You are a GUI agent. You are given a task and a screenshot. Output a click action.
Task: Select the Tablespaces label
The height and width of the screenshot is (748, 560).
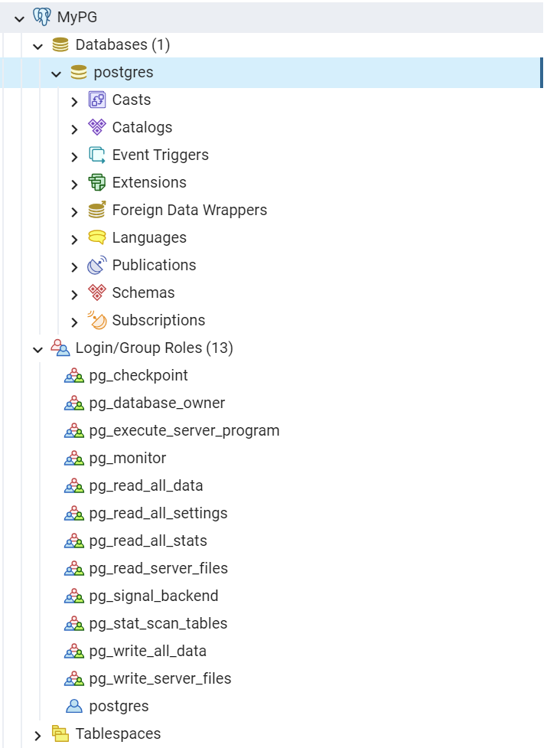pos(118,733)
